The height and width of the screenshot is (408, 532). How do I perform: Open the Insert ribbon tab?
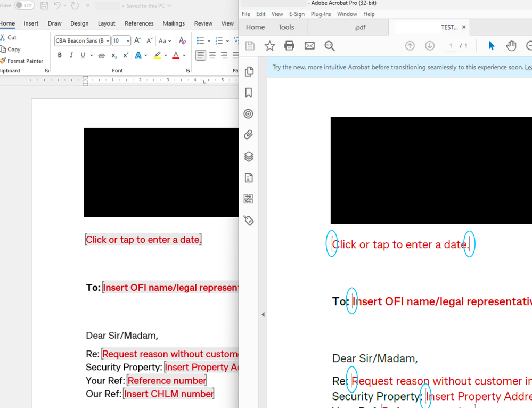pyautogui.click(x=31, y=23)
